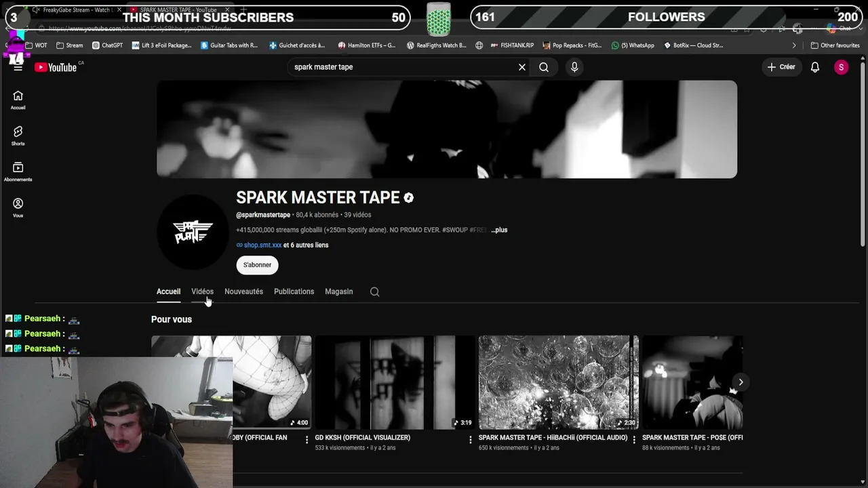Open the Lift 3 eFoil Package bookmark
Viewport: 868px width, 488px height.
(x=161, y=45)
